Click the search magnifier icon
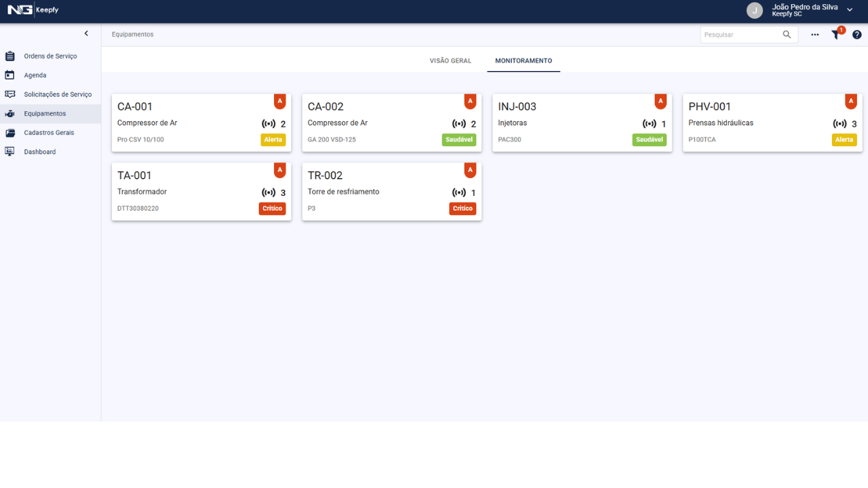 (x=787, y=35)
